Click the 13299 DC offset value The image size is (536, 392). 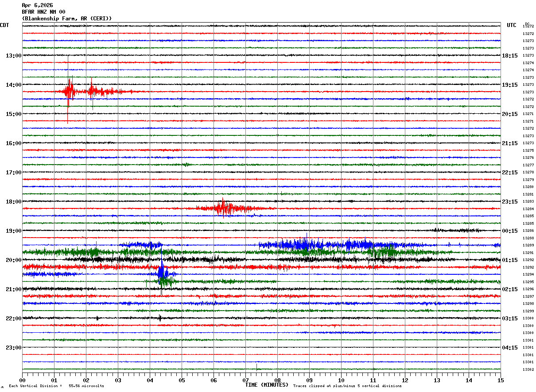[528, 311]
